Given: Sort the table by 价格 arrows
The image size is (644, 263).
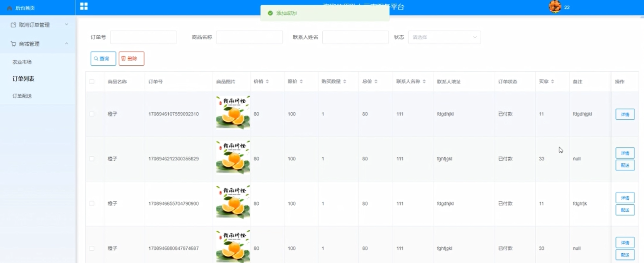Looking at the screenshot, I should (267, 81).
